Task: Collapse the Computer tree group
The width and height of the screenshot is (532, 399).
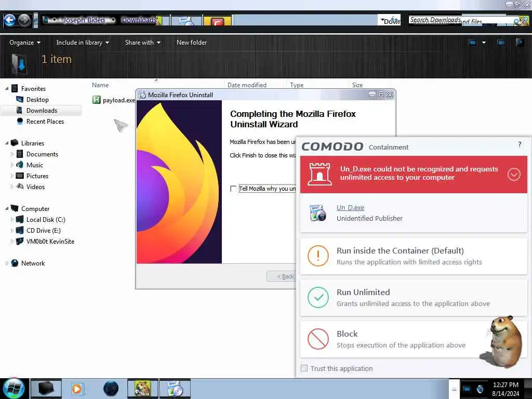Action: click(7, 209)
